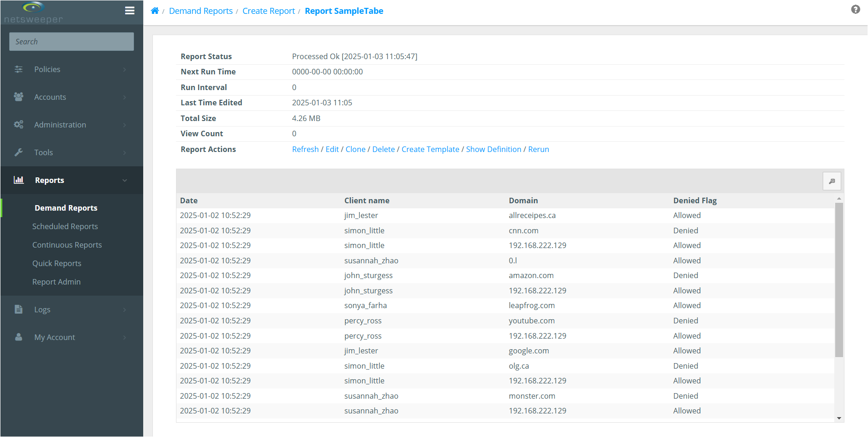This screenshot has width=868, height=437.
Task: Click the Create Template link
Action: [431, 149]
